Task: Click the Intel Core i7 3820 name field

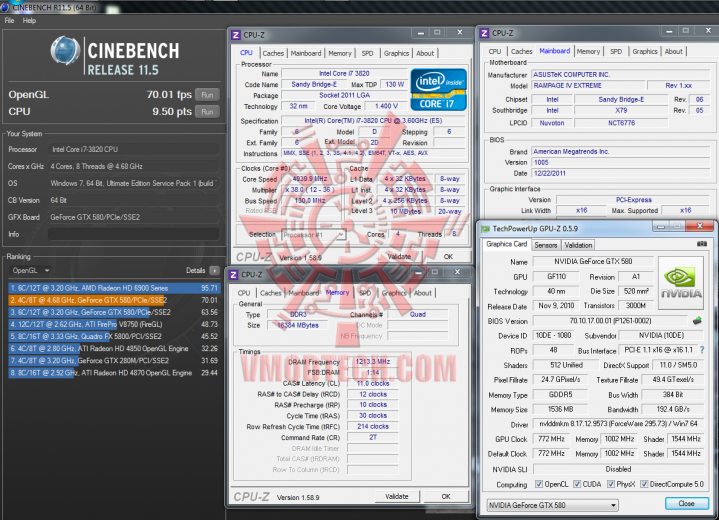Action: 344,73
